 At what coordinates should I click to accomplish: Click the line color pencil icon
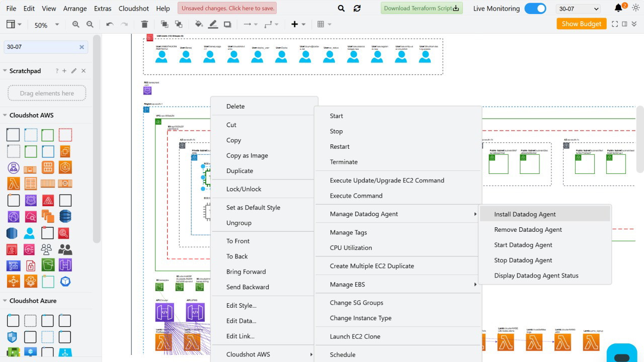pyautogui.click(x=213, y=24)
